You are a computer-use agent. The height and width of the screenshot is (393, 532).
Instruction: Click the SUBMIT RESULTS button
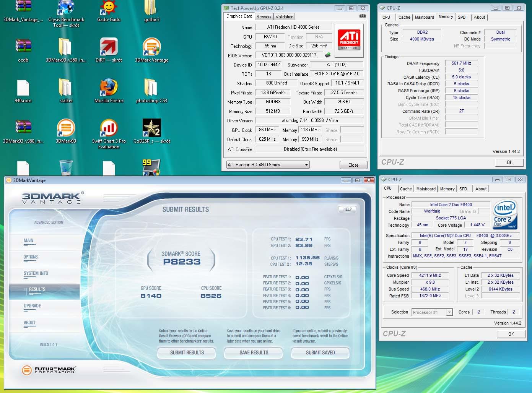click(x=187, y=352)
